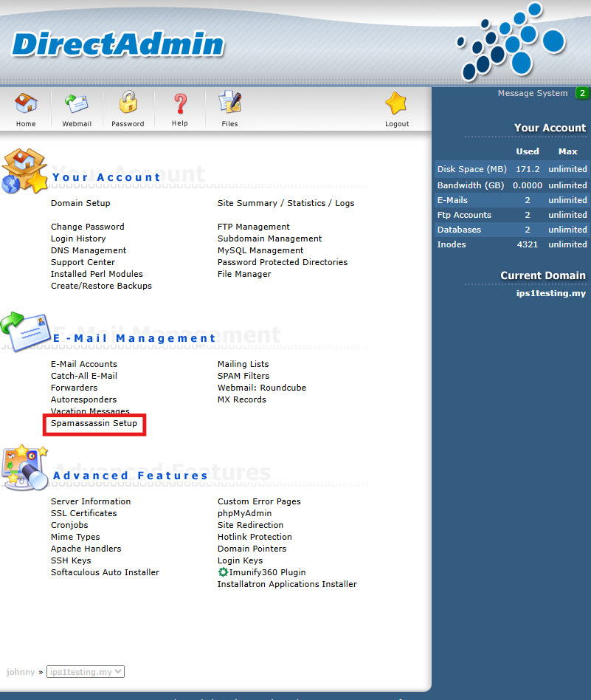The width and height of the screenshot is (591, 700).
Task: Open SSL Certificates page
Action: pos(83,513)
